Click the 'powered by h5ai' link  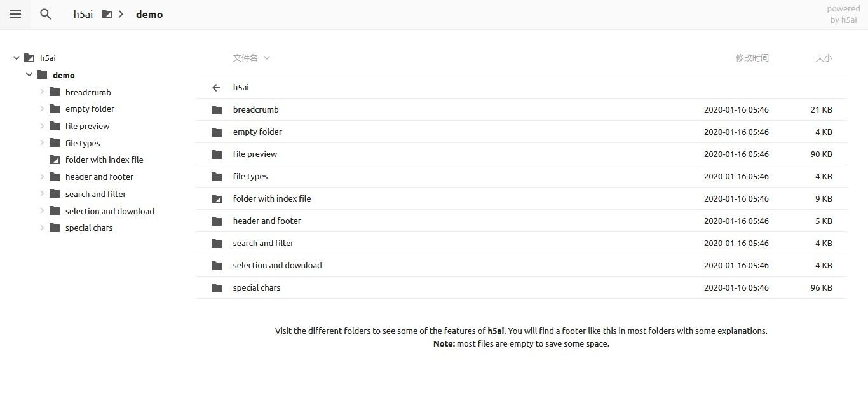pos(843,14)
